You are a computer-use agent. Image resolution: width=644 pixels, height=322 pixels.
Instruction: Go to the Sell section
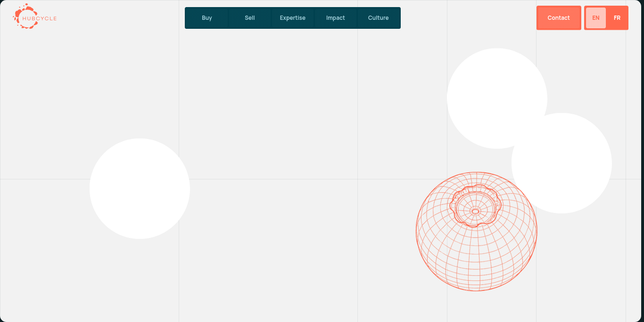249,18
